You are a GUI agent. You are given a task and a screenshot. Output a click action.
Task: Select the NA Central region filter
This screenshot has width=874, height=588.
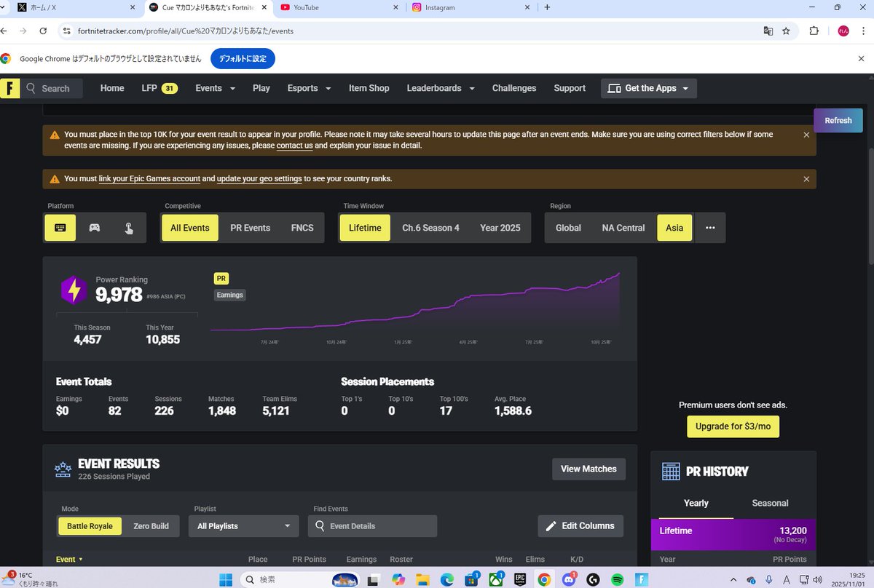click(x=623, y=228)
